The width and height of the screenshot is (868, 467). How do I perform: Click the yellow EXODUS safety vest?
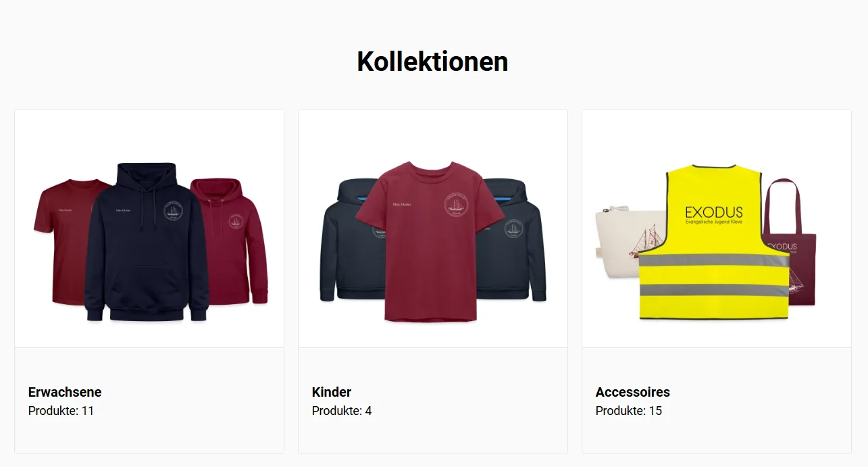[713, 241]
